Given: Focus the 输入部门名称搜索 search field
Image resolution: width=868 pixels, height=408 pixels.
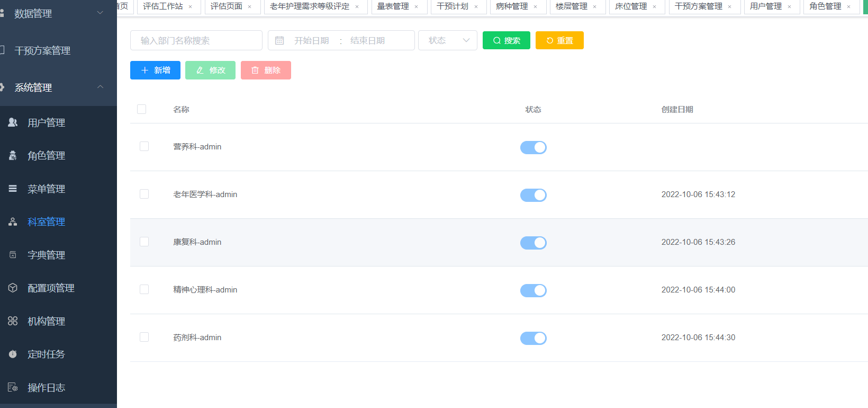Looking at the screenshot, I should 196,40.
